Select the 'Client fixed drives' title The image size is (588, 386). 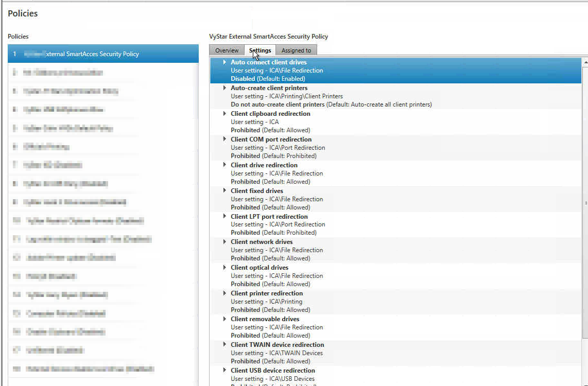tap(257, 191)
